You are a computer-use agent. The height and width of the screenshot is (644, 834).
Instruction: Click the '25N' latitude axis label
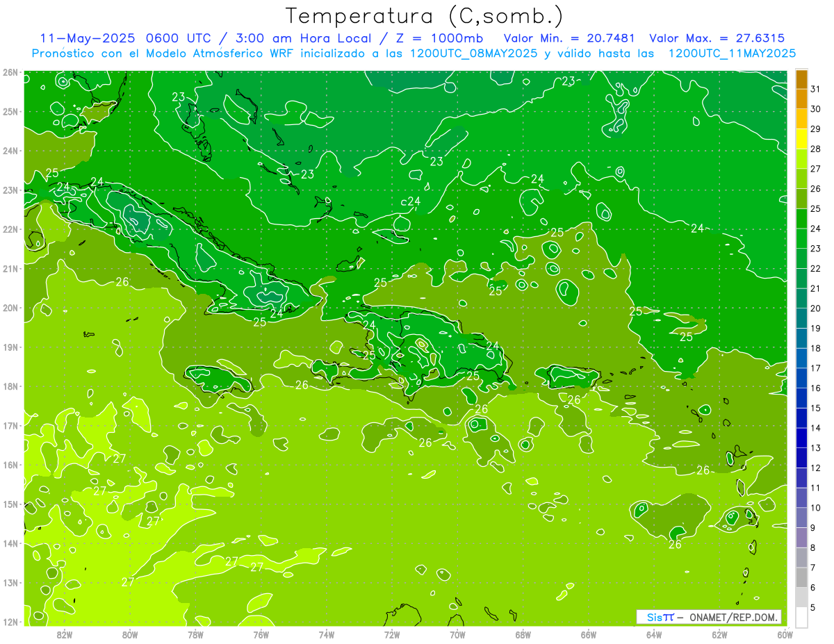[10, 111]
